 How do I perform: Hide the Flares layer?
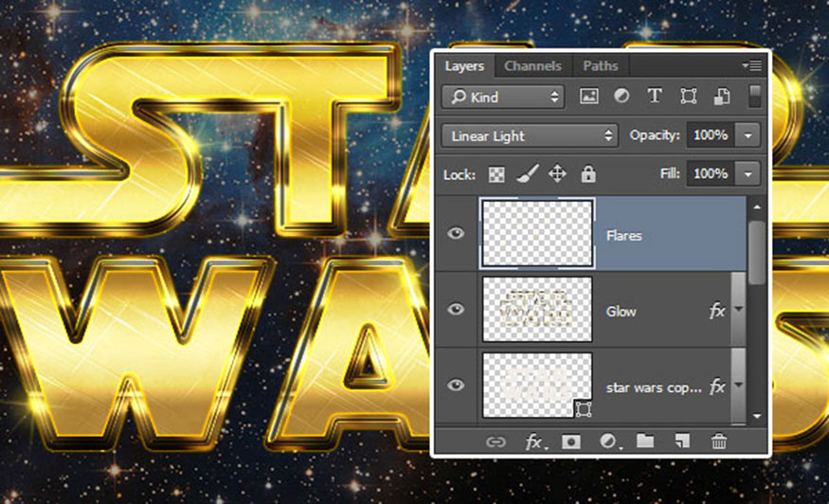click(456, 233)
